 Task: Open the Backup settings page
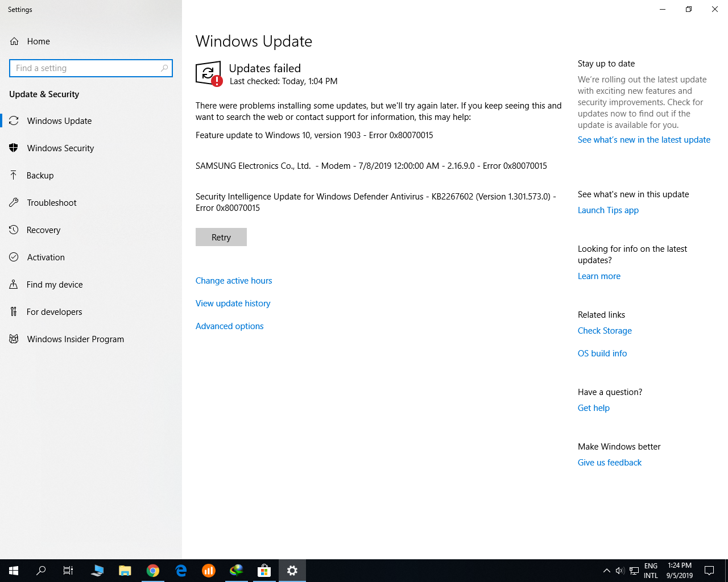[x=91, y=175]
